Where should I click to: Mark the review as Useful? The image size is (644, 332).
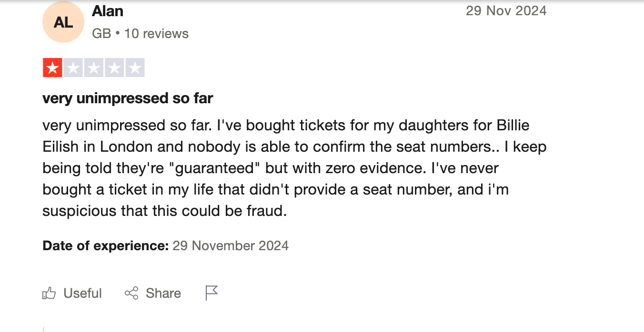pyautogui.click(x=82, y=293)
